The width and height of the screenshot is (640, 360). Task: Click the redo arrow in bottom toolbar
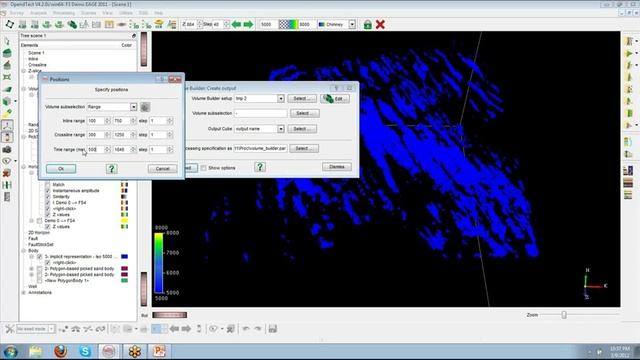258,329
